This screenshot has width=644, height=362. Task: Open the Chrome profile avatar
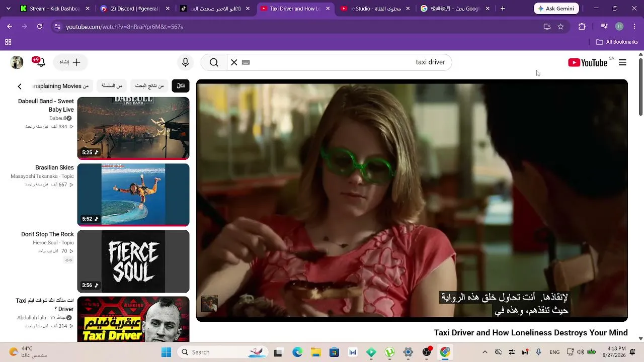click(x=619, y=27)
